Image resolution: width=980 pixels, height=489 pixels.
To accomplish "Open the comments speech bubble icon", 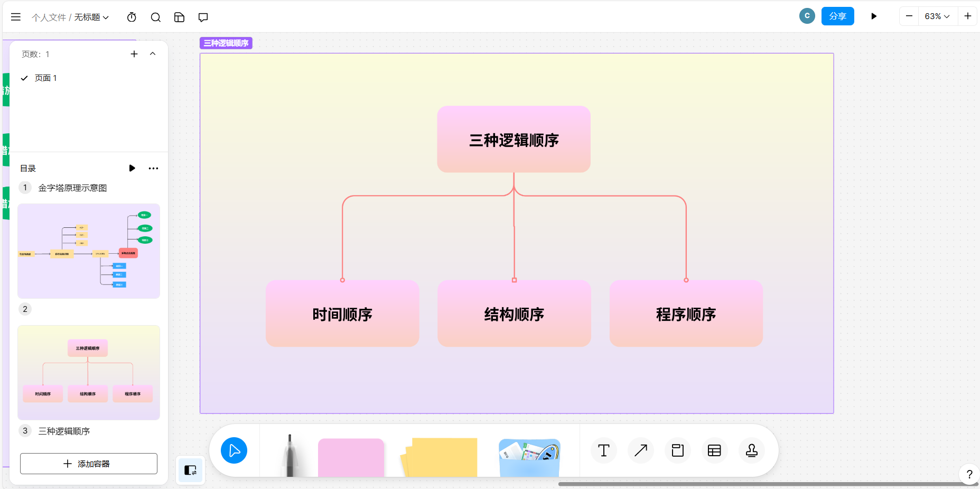I will point(203,17).
